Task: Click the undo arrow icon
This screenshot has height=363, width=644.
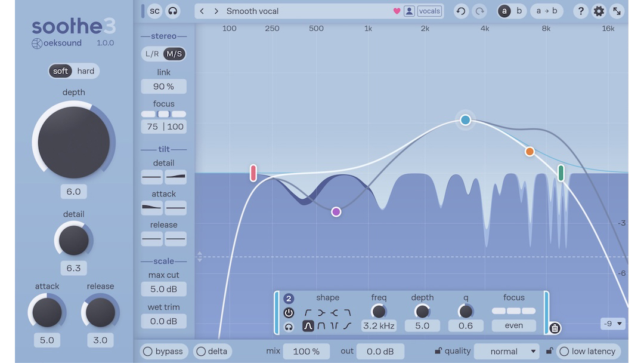Action: pos(461,11)
